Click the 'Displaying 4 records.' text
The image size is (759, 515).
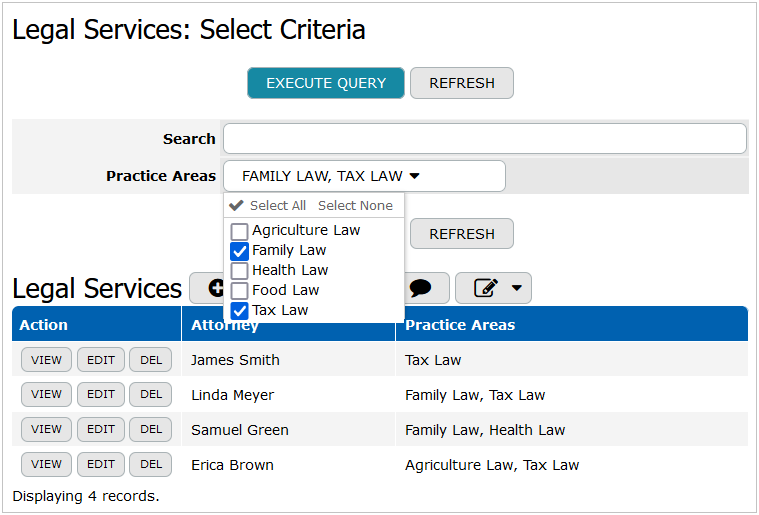(86, 496)
